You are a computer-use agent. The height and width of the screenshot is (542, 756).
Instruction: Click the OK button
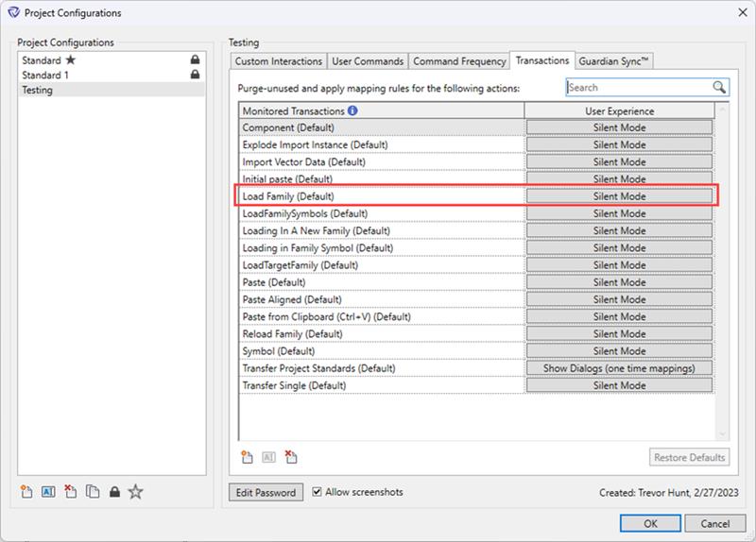click(650, 523)
